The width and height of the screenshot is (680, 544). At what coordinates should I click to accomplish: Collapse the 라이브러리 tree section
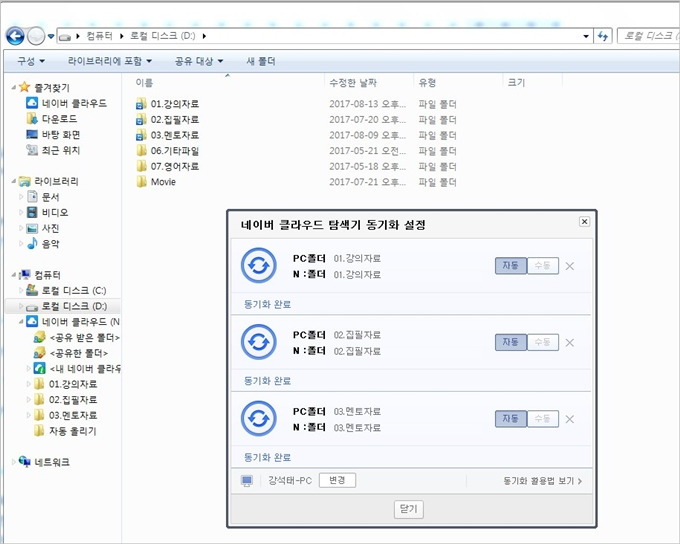point(13,181)
